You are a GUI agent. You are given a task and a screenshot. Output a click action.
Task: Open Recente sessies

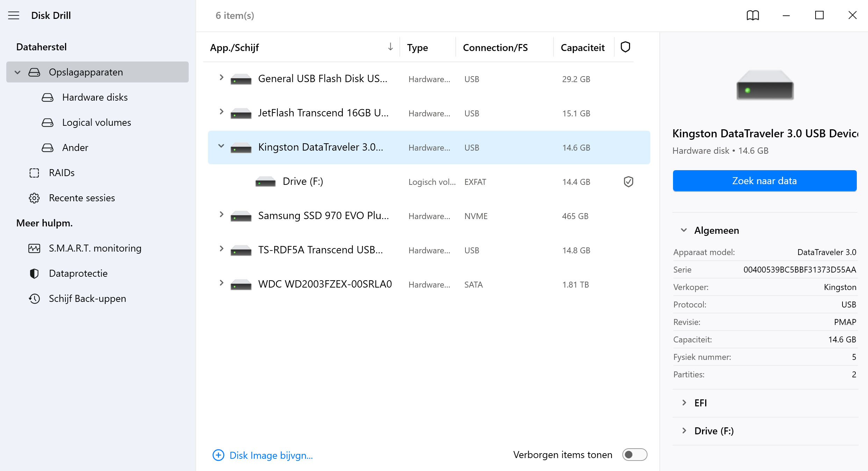(82, 198)
